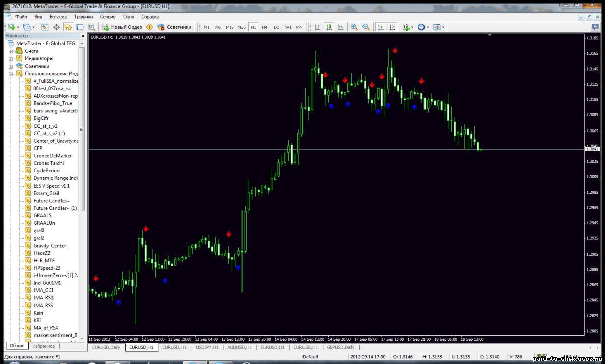Select the HPSpeed-23 indicator
Screen dimensions: 605x364
(47, 268)
